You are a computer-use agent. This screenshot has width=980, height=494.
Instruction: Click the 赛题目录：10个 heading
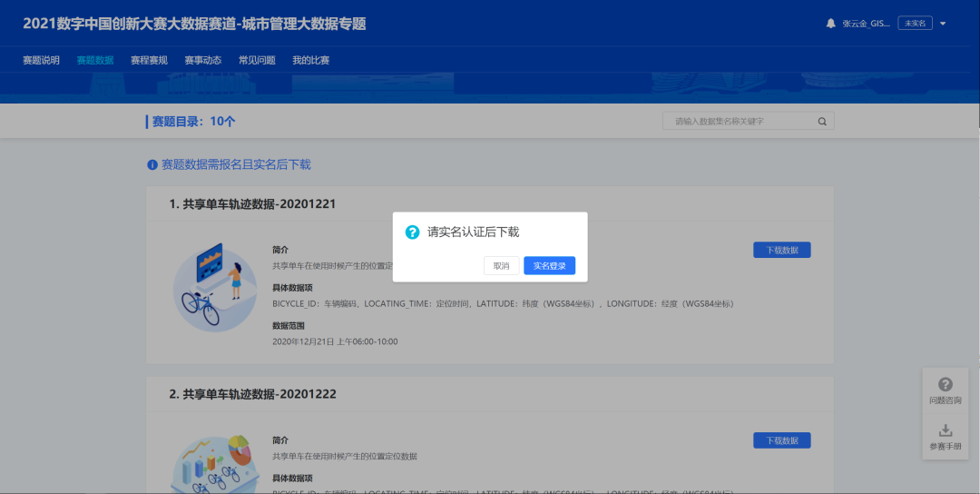(194, 122)
